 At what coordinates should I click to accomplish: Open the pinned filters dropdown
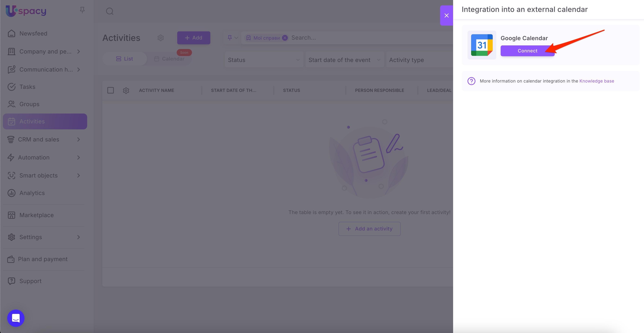232,38
